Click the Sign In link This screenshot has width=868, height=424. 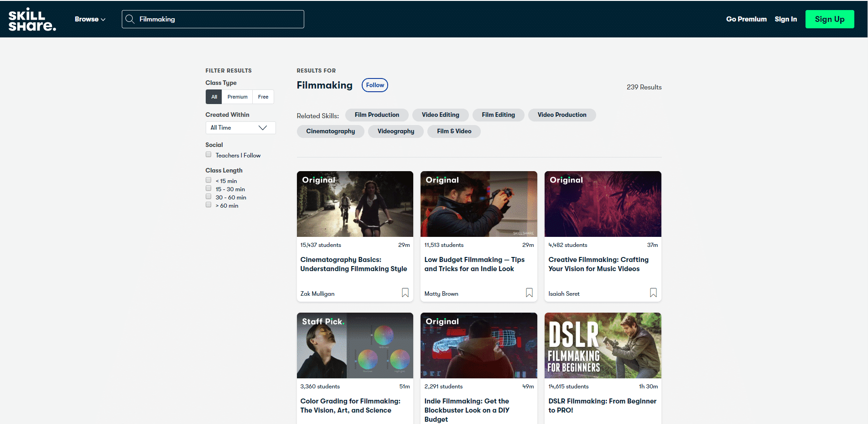coord(785,19)
